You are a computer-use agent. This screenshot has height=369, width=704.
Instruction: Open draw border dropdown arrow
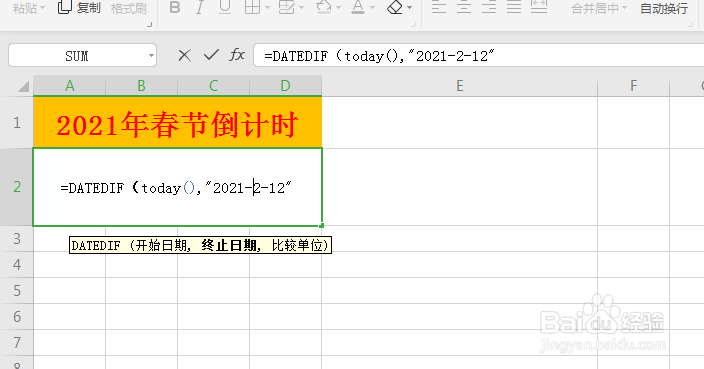pos(301,8)
